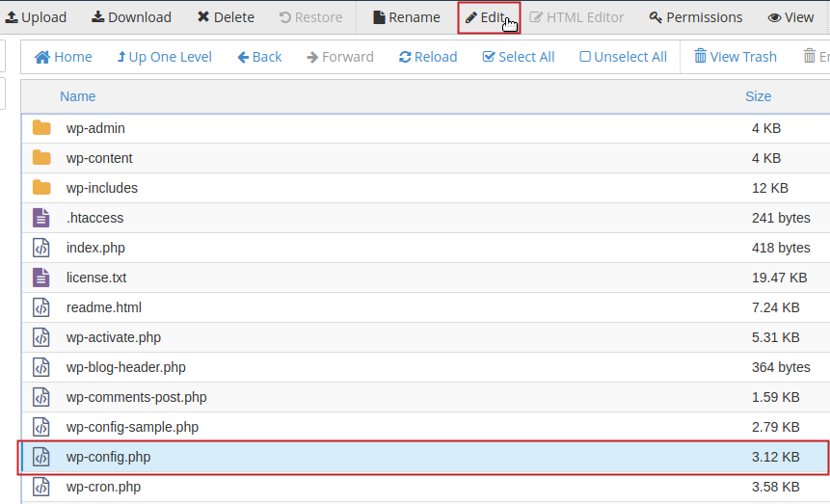Click the wp-content folder icon

tap(41, 158)
